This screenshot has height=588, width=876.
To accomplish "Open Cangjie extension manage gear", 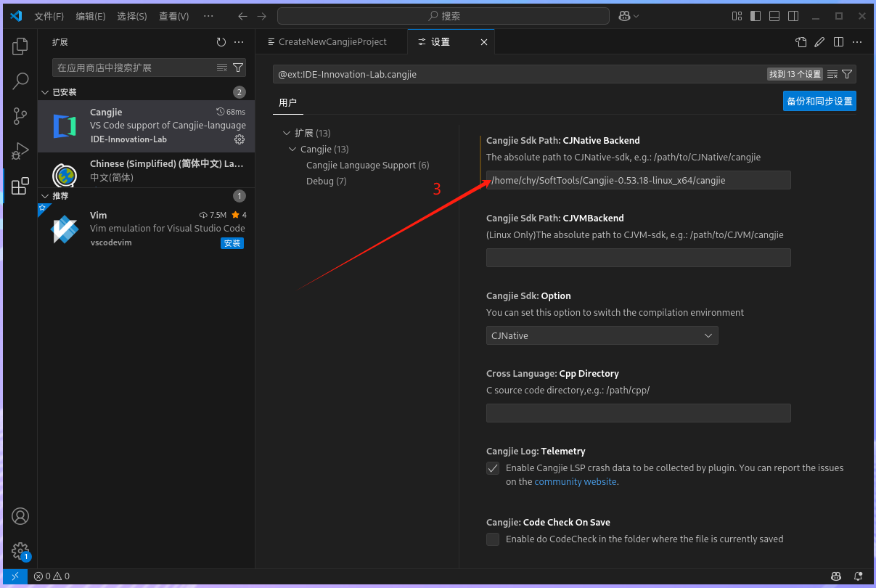I will (240, 139).
